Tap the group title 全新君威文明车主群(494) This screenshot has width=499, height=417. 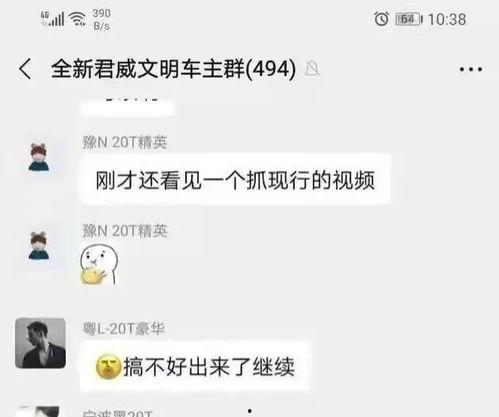click(x=173, y=69)
